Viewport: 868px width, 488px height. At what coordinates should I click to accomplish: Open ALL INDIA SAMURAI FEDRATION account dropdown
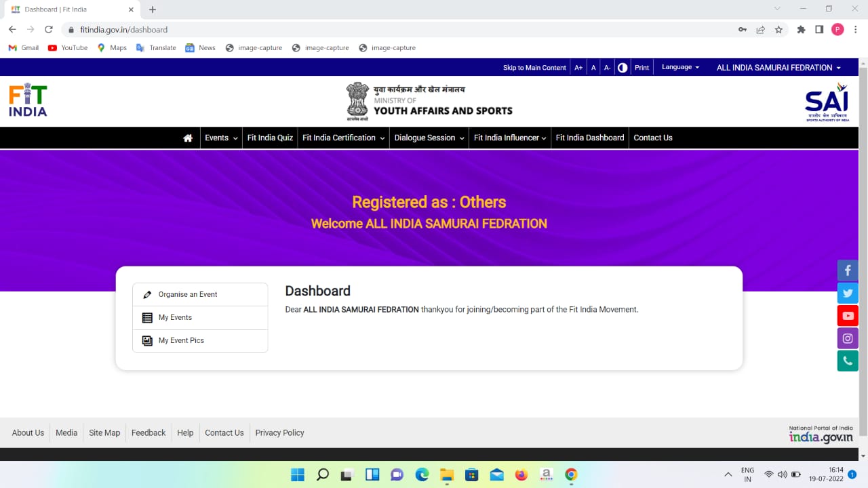click(778, 68)
